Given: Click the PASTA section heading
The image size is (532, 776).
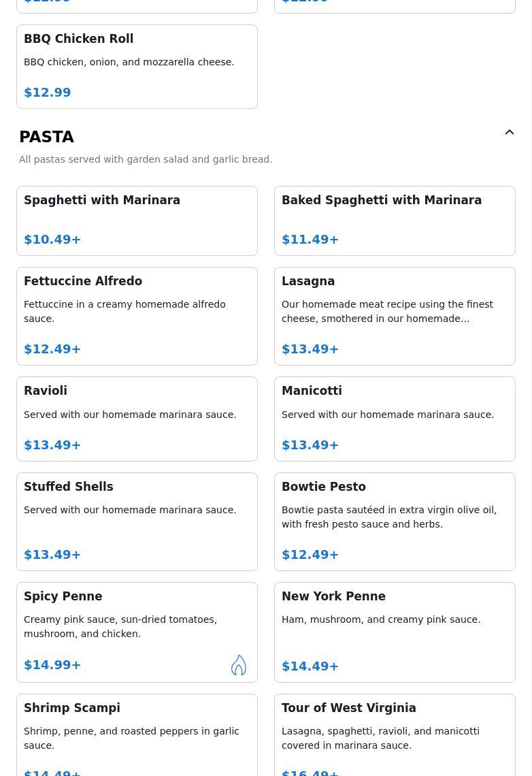Looking at the screenshot, I should (x=46, y=137).
